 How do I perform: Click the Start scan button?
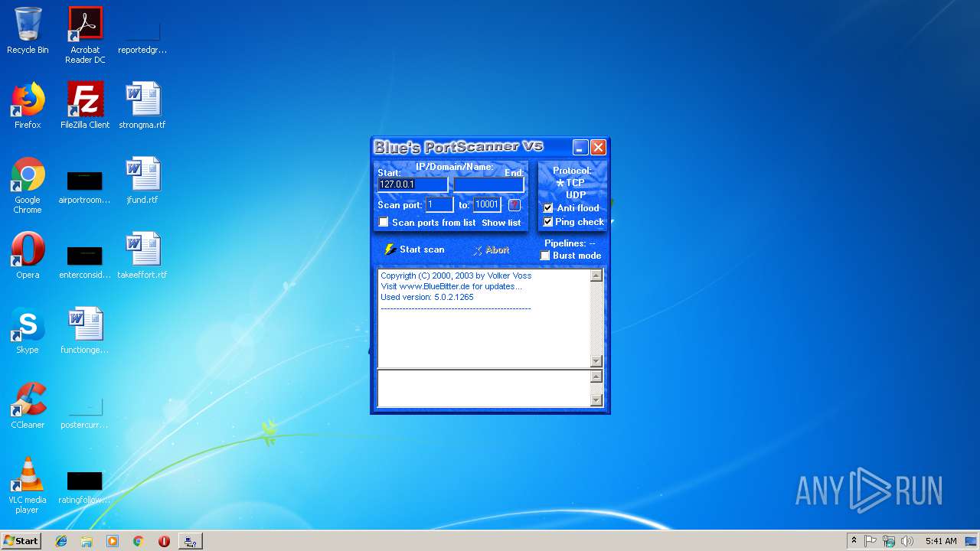coord(414,249)
